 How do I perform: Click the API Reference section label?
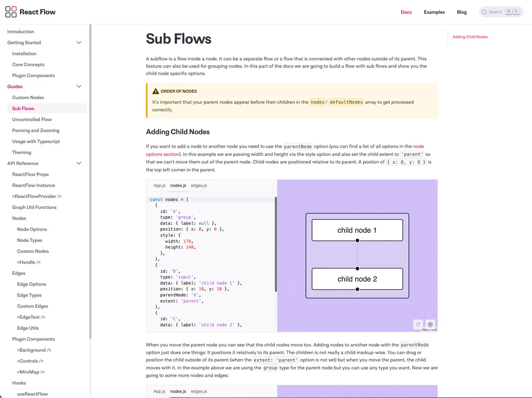click(x=23, y=163)
